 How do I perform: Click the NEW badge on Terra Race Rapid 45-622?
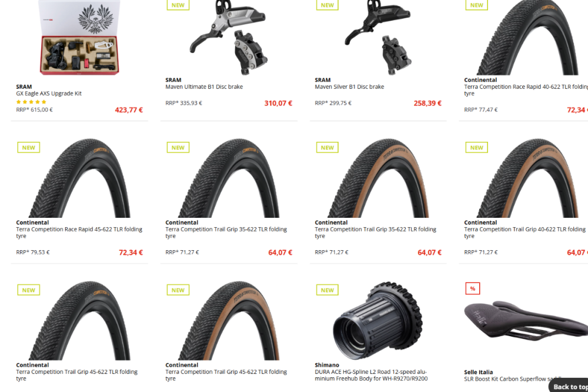click(28, 148)
